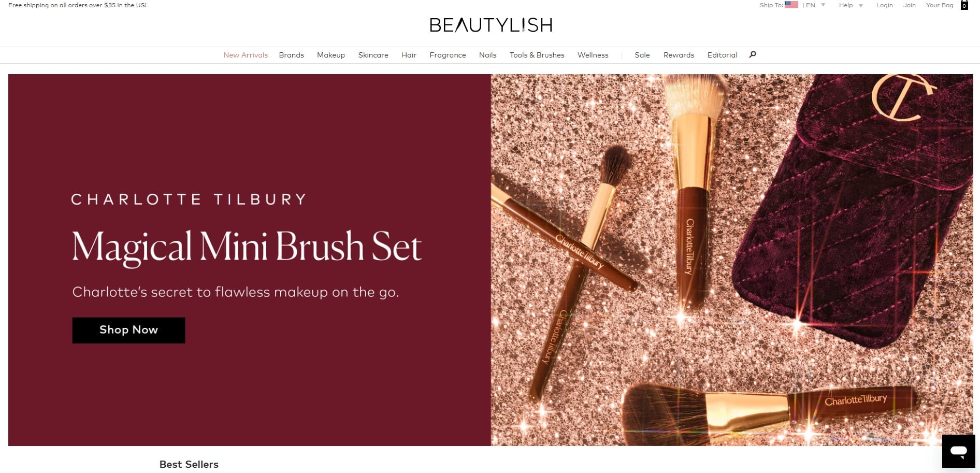Click the Charlotte Tilbury brushes banner image
The height and width of the screenshot is (473, 980).
click(x=732, y=260)
